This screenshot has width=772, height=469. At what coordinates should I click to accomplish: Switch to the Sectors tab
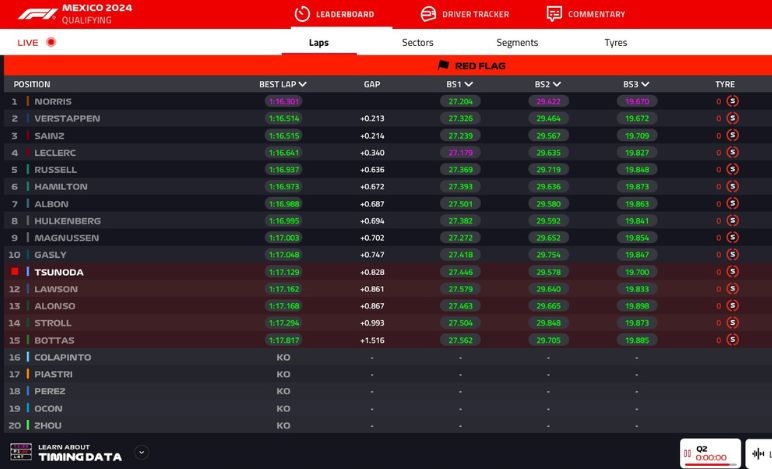[418, 43]
